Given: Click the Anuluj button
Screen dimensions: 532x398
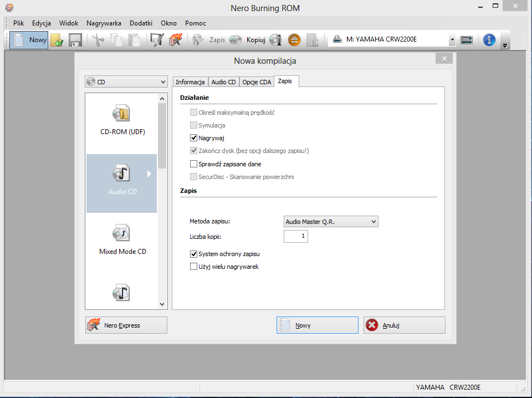Looking at the screenshot, I should [x=405, y=325].
